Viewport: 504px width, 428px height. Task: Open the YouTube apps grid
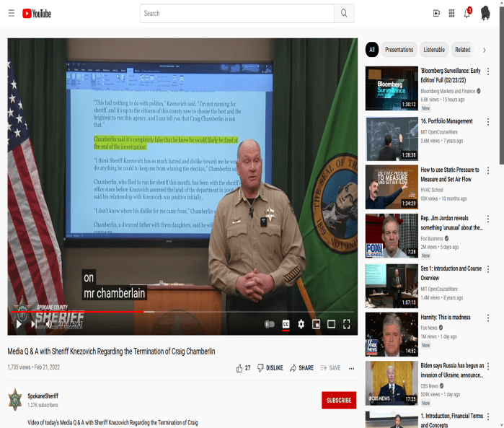pyautogui.click(x=451, y=13)
